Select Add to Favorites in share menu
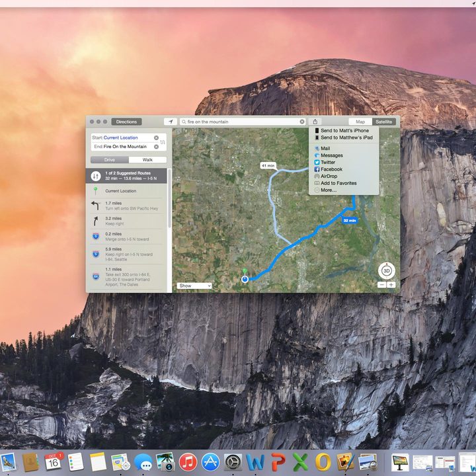This screenshot has width=476, height=476. pos(344,183)
